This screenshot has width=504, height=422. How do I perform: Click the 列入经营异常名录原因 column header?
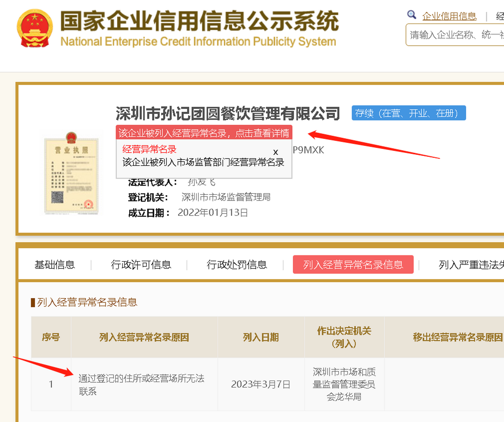tap(144, 337)
